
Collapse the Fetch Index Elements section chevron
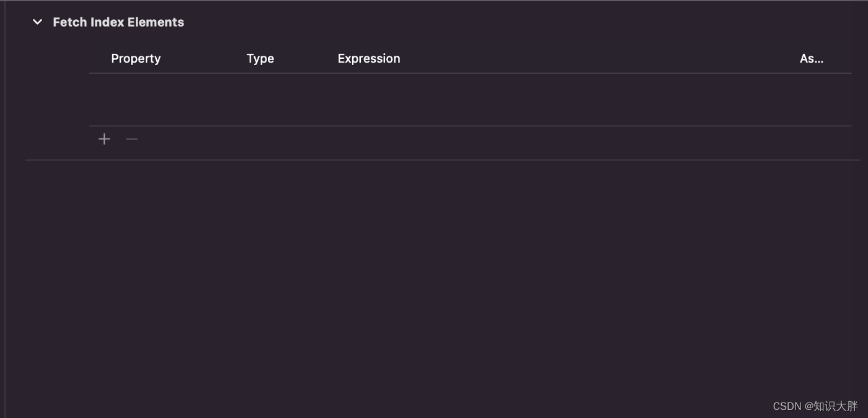point(37,22)
